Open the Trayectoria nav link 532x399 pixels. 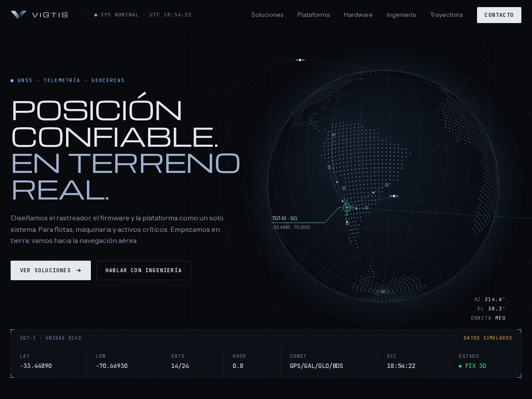point(446,15)
